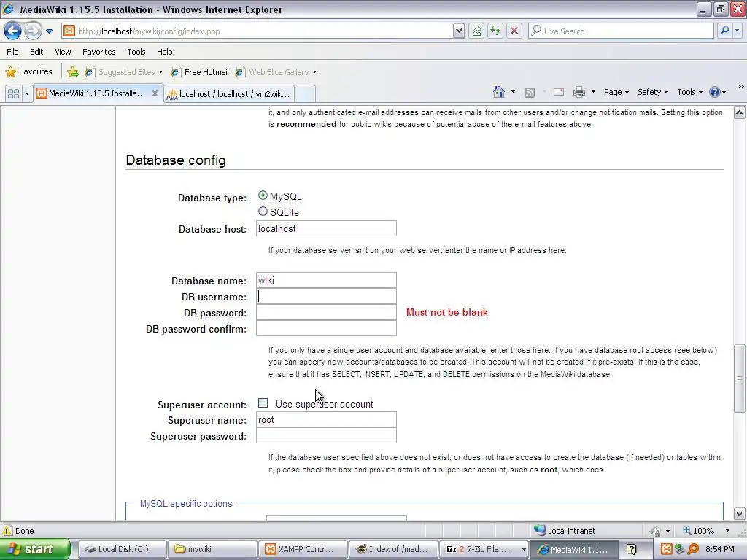Click the Database name field
This screenshot has height=560, width=747.
[x=326, y=280]
